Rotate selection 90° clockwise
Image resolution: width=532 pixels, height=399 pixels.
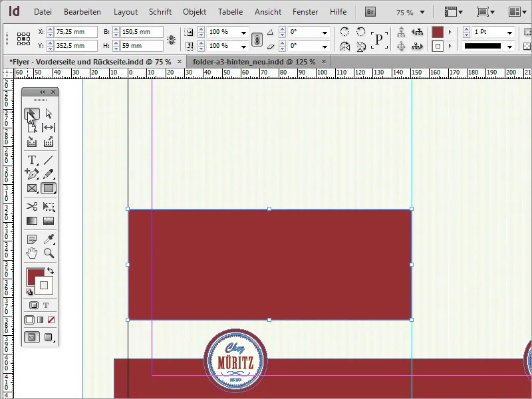[344, 31]
